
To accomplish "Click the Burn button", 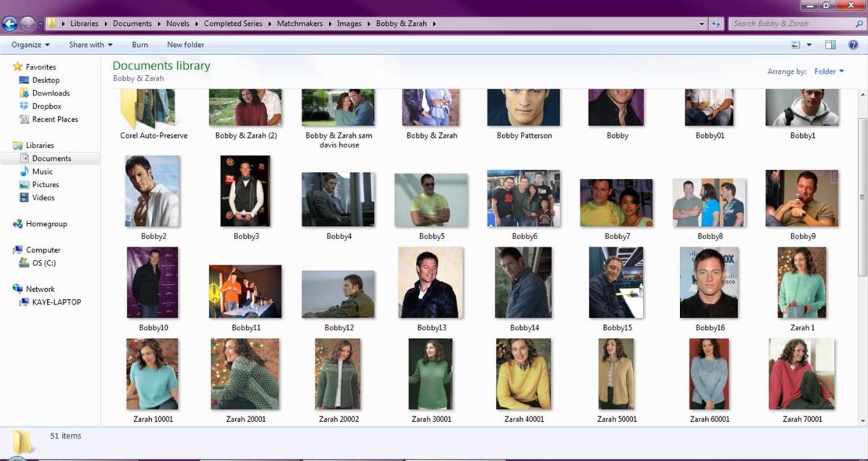I will click(x=140, y=45).
